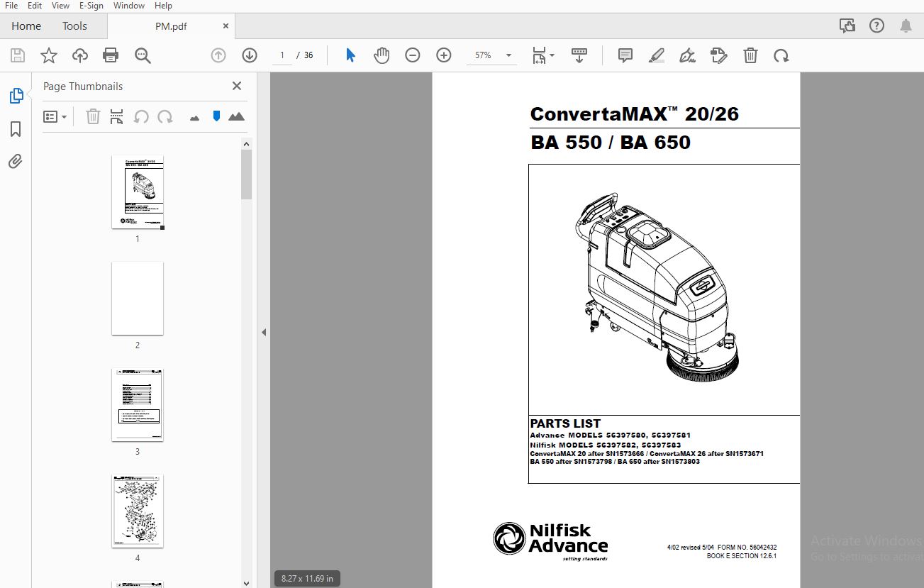This screenshot has width=924, height=588.
Task: Delete selected page in thumbnails panel
Action: click(93, 116)
